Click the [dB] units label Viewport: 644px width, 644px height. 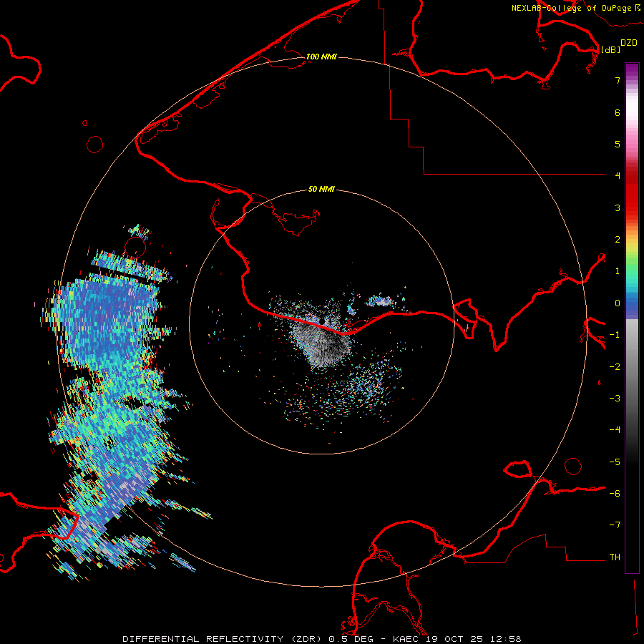point(611,49)
